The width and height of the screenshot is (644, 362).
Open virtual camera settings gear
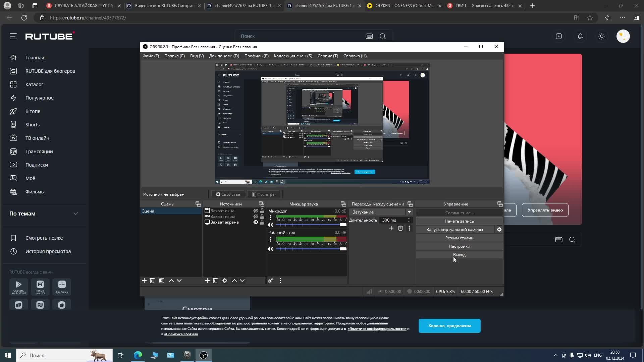pos(499,230)
